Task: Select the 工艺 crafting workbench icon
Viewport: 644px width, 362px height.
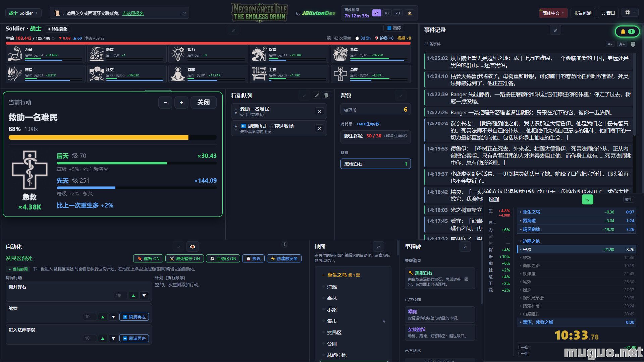Action: click(x=259, y=74)
